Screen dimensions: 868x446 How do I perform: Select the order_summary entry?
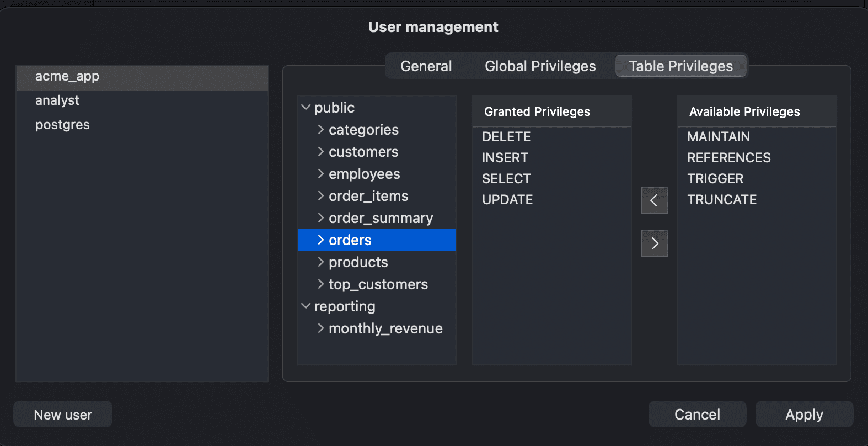381,218
